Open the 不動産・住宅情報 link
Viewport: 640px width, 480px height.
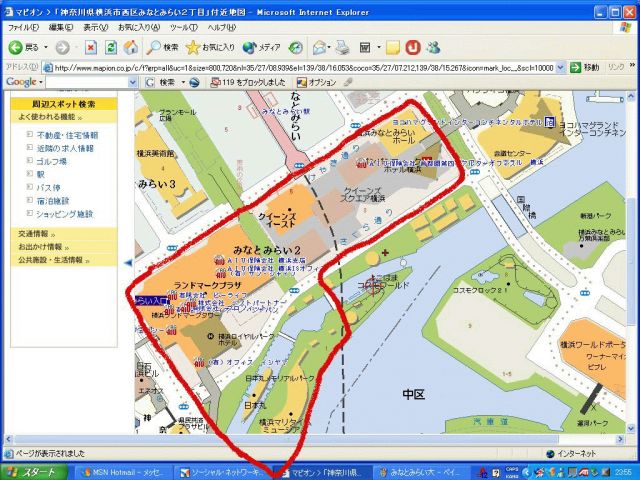(x=67, y=136)
